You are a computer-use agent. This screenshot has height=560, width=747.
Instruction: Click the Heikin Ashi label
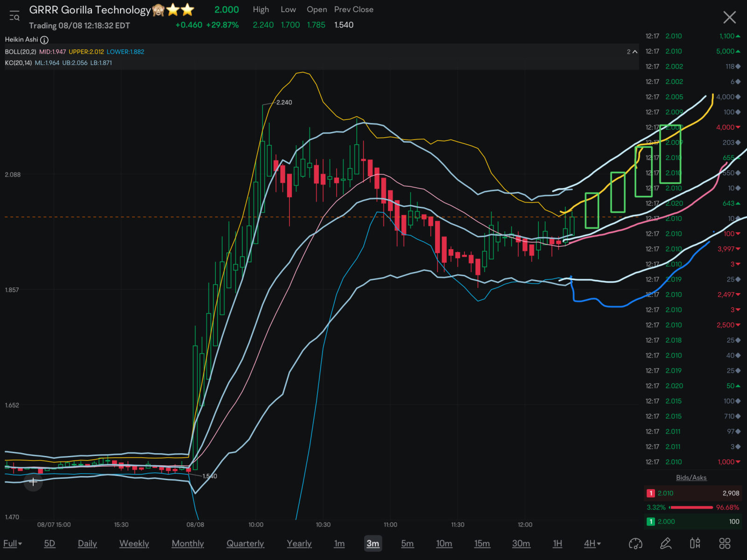[x=21, y=40]
